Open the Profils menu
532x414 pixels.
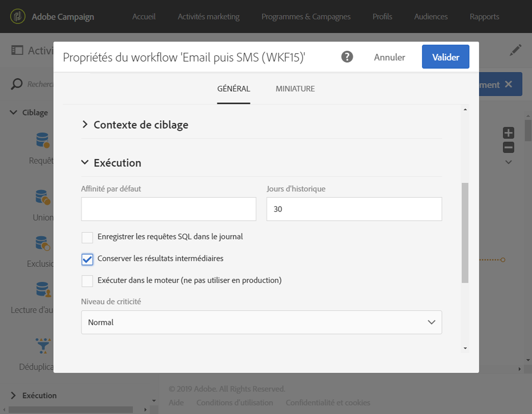pos(382,17)
